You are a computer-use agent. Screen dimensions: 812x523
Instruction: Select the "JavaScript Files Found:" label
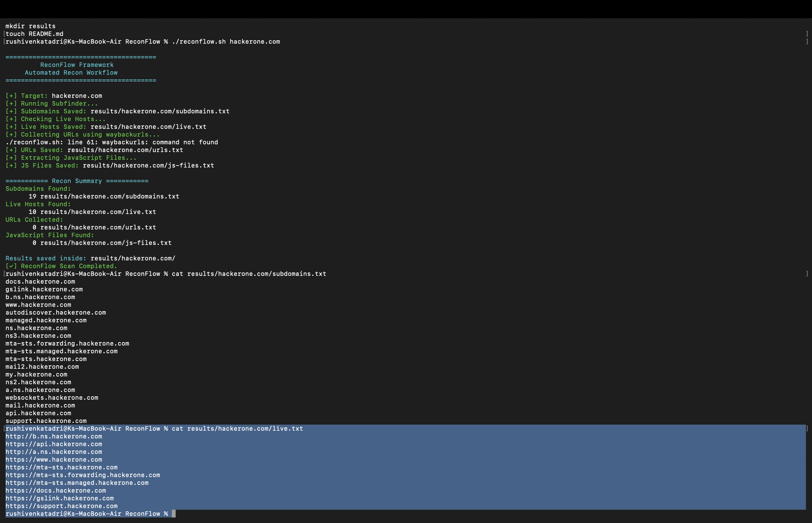(x=49, y=235)
